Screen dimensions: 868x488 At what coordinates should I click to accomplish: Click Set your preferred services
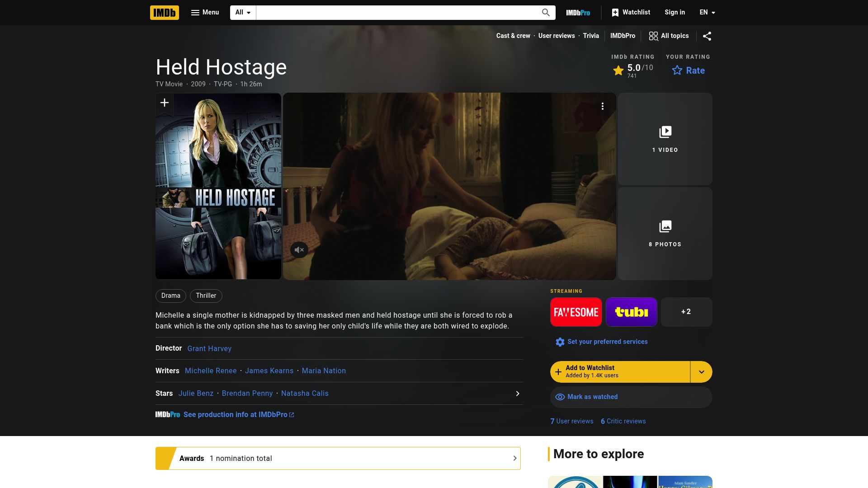click(x=602, y=342)
